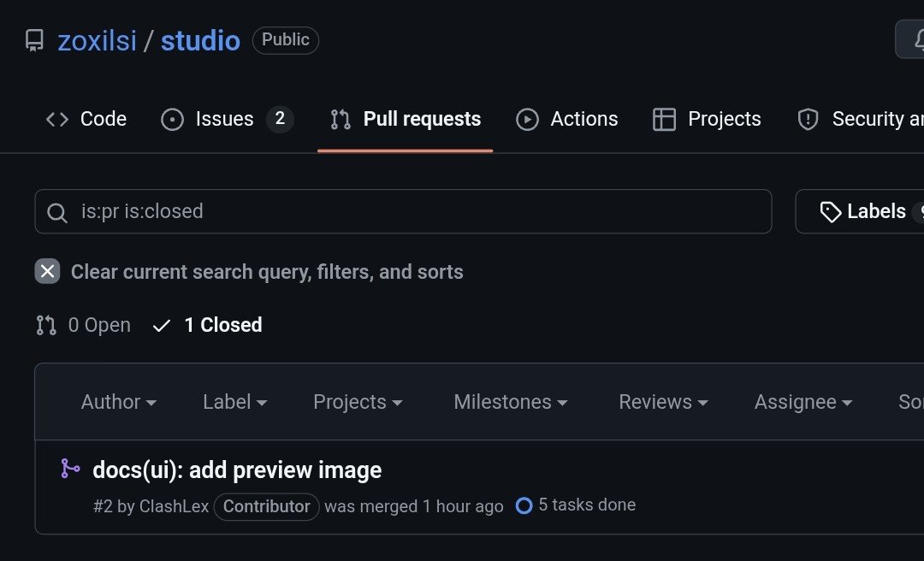Click the repository icon beside zoxilsi
The width and height of the screenshot is (924, 561).
[34, 41]
